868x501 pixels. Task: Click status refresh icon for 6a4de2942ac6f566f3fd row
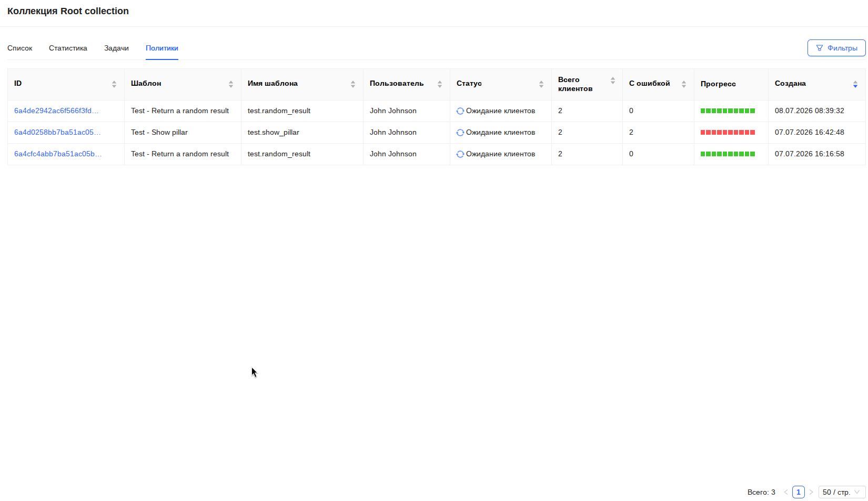460,111
